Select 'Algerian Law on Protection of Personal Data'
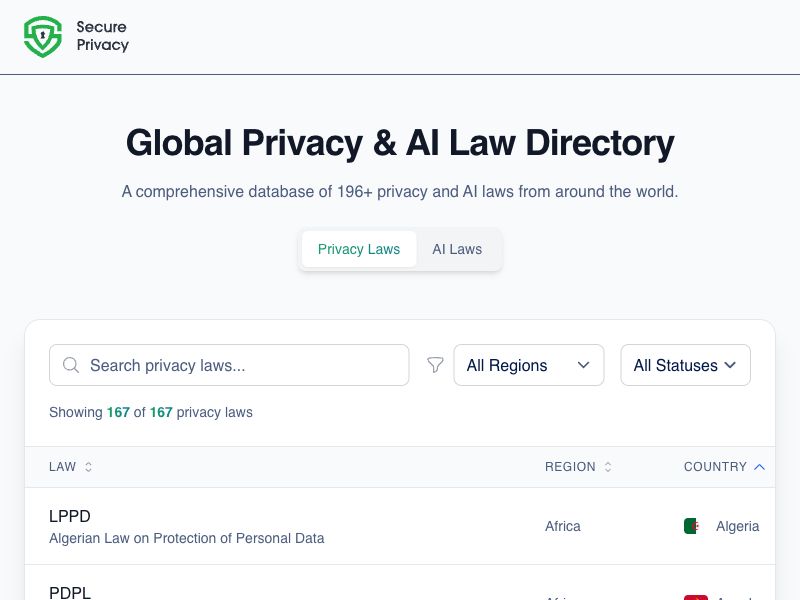Viewport: 800px width, 600px height. pyautogui.click(x=187, y=538)
